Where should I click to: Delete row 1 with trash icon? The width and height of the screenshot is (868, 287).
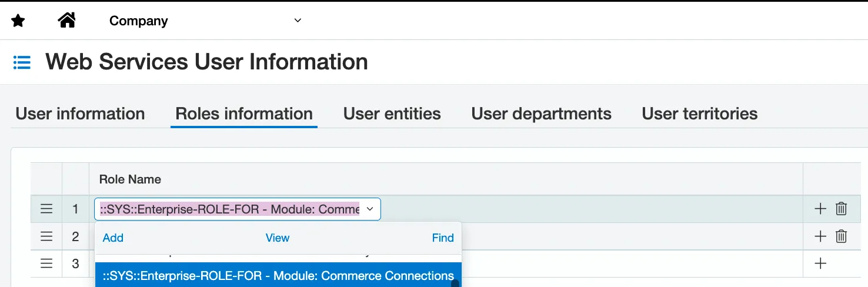point(842,208)
